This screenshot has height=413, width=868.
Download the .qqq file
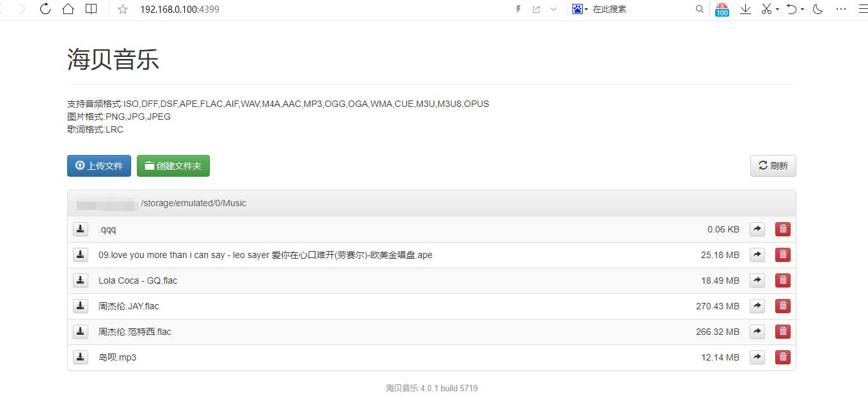pos(80,229)
